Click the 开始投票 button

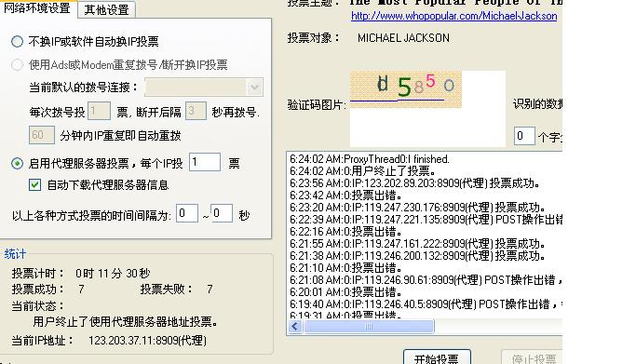click(437, 357)
